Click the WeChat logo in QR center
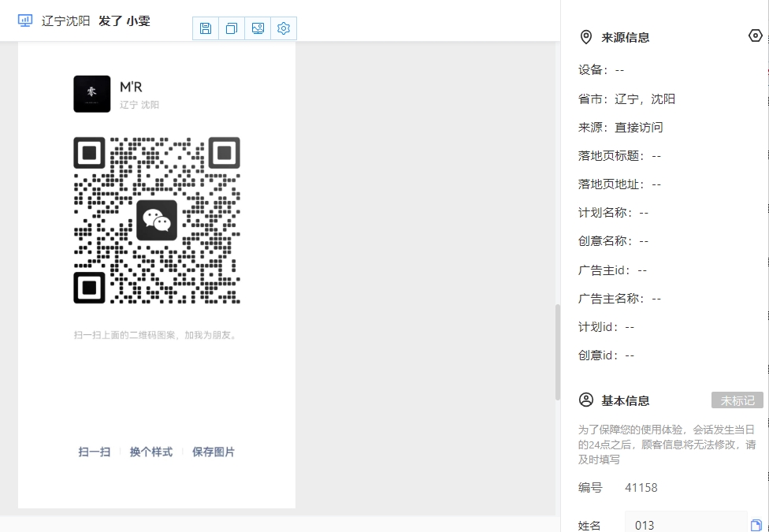The width and height of the screenshot is (769, 532). [x=157, y=221]
